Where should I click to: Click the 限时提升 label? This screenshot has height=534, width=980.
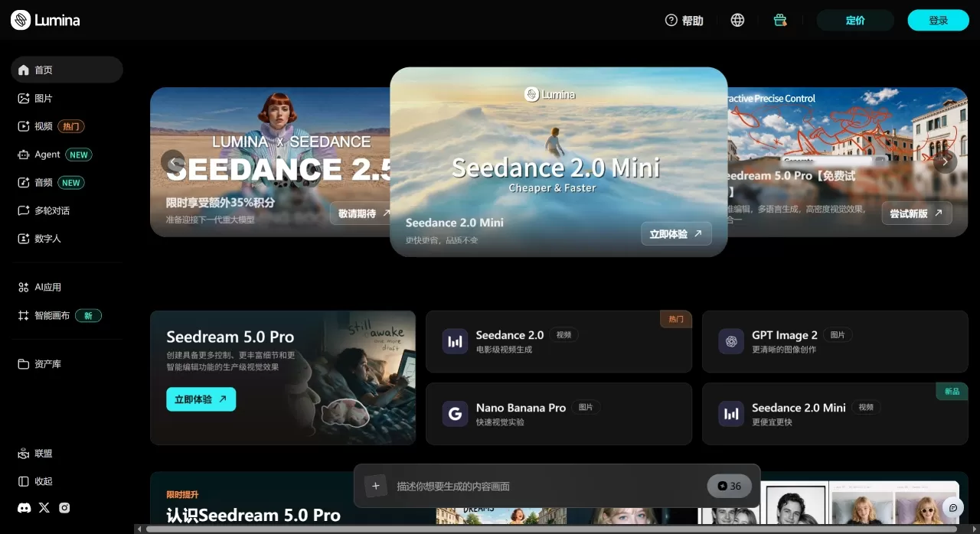pos(182,495)
